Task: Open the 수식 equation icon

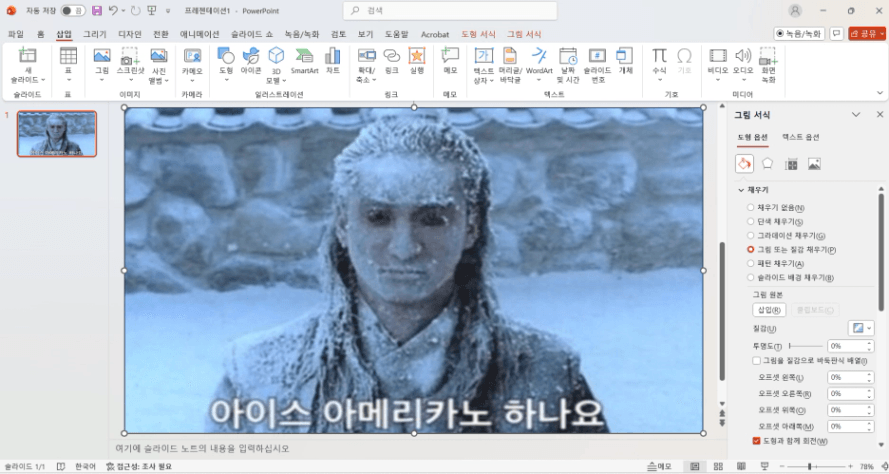Action: point(659,56)
